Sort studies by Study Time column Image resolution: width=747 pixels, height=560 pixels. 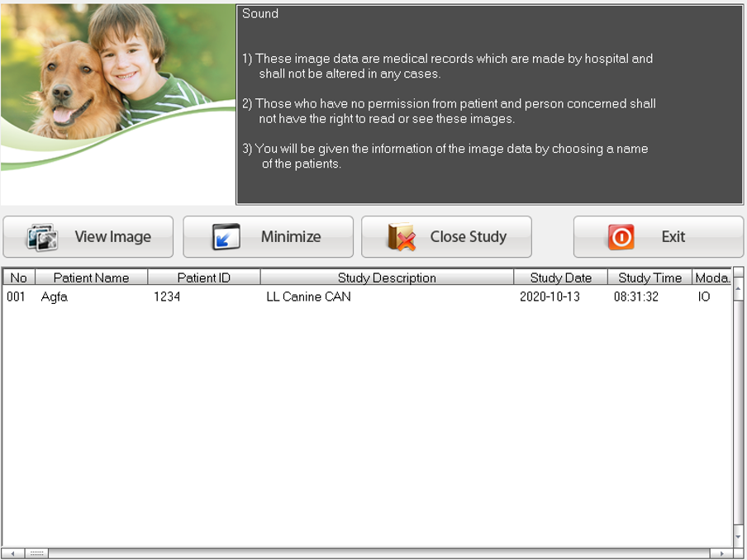(649, 278)
